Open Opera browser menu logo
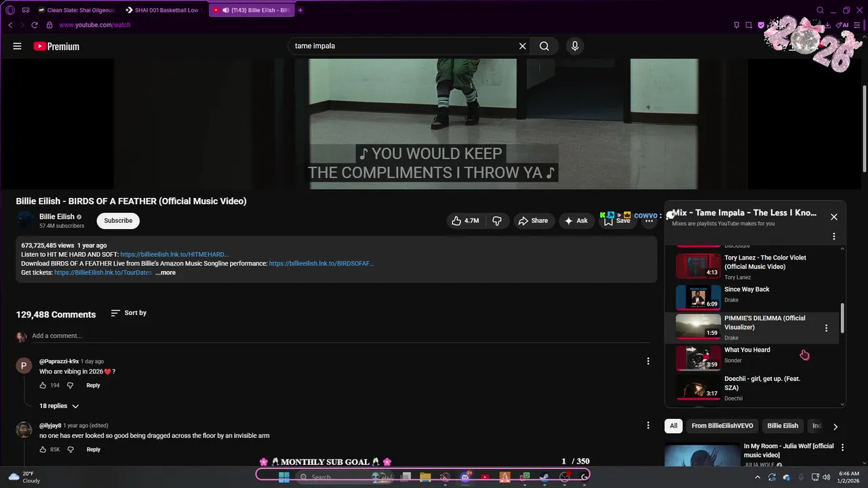 10,10
